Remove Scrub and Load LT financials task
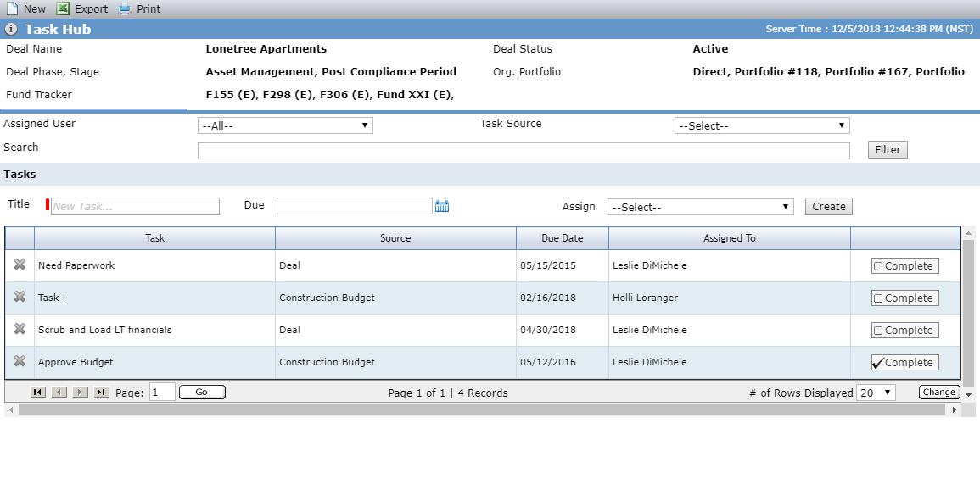This screenshot has width=980, height=479. pos(20,329)
